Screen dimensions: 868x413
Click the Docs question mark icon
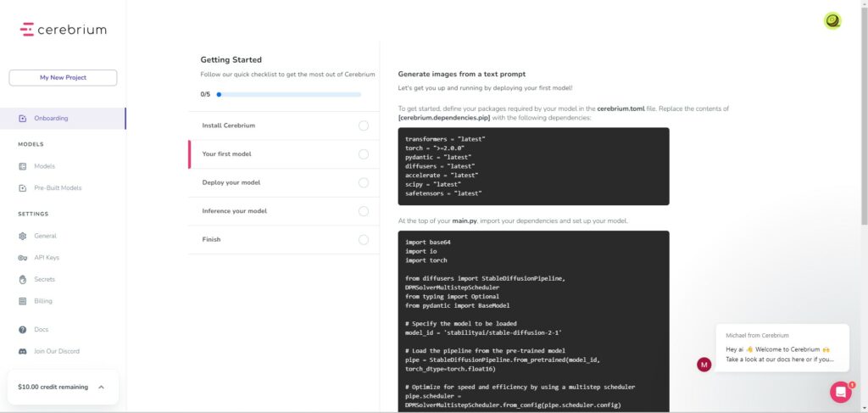point(23,329)
